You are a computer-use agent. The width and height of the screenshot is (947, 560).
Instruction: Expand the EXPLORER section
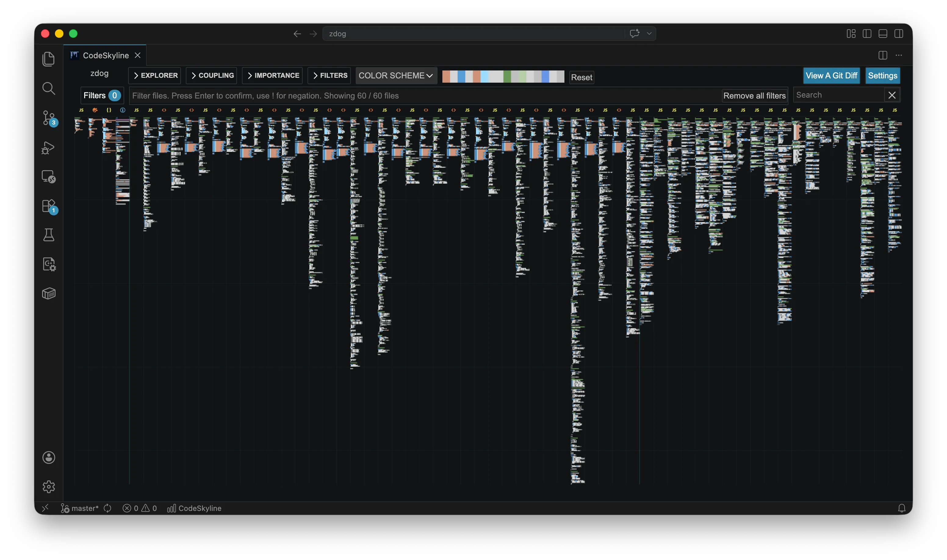(x=155, y=75)
